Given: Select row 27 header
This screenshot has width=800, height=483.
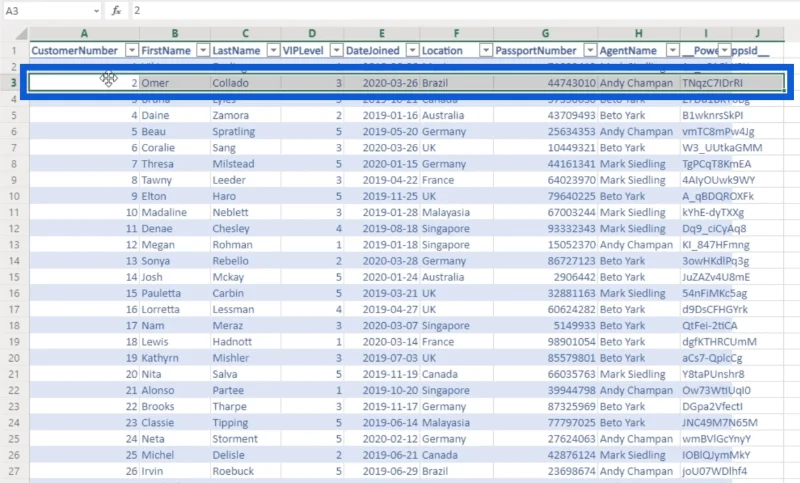Looking at the screenshot, I should [14, 471].
